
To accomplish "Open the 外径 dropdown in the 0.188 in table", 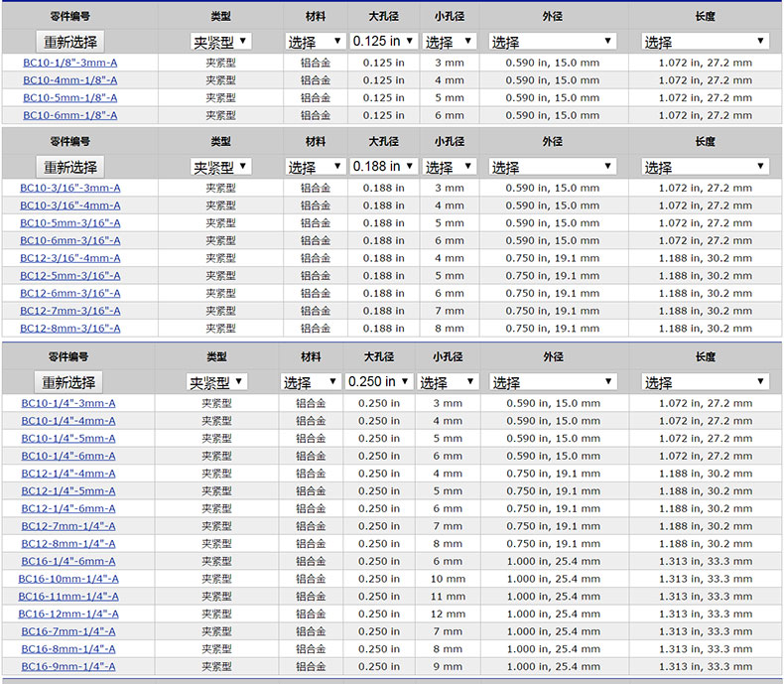I will [553, 167].
